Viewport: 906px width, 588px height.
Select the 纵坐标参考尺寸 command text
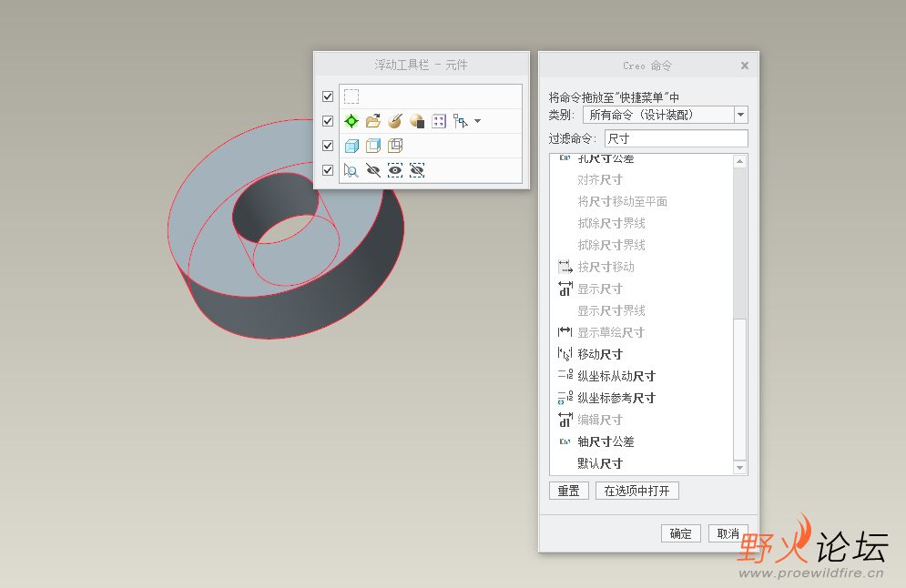click(616, 398)
